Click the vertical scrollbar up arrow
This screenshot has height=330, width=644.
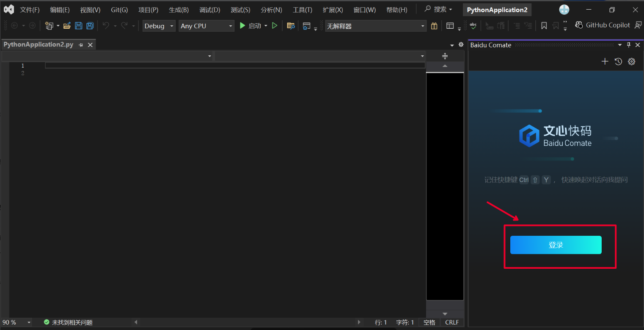click(x=445, y=66)
